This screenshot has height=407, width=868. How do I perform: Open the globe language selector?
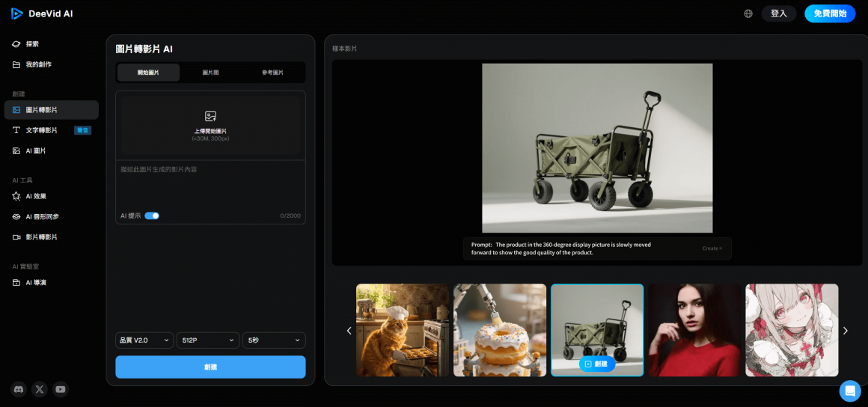748,13
